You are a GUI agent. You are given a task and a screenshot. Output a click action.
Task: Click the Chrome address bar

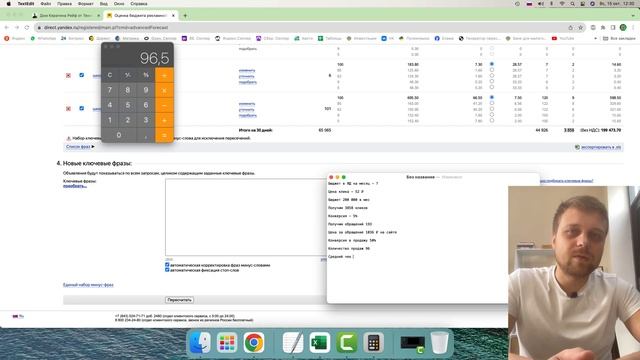pyautogui.click(x=302, y=27)
